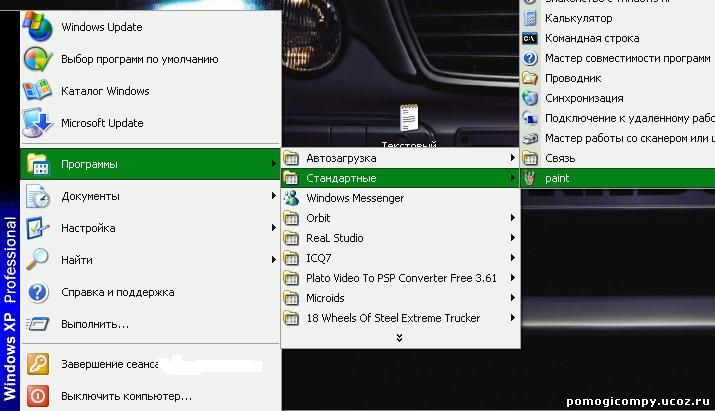Click the Калькулятор calculator icon
The image size is (715, 411).
(x=530, y=18)
